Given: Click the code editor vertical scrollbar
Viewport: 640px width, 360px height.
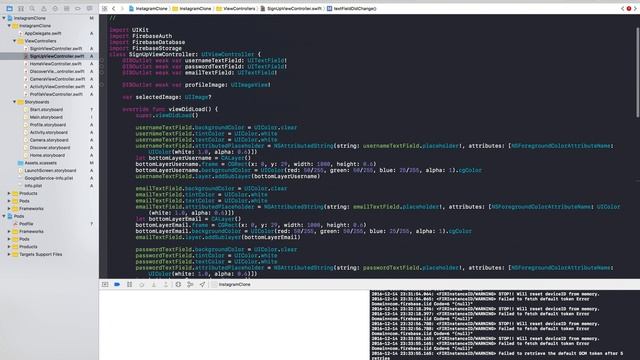Looking at the screenshot, I should coord(637,73).
